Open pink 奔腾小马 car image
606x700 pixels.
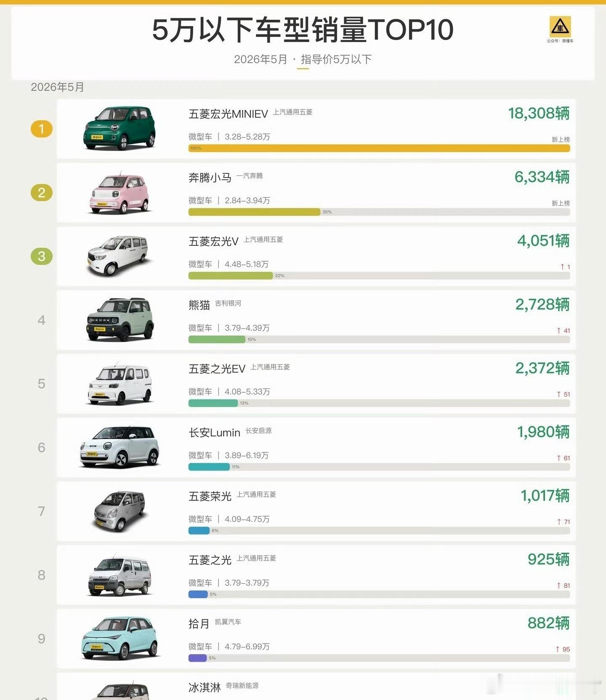tap(120, 193)
